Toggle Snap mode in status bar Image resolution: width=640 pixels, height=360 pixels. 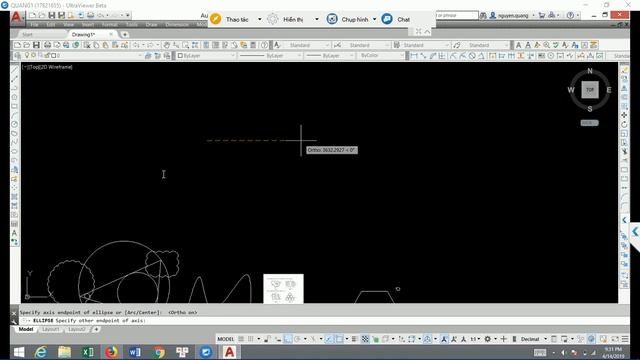(x=251, y=339)
